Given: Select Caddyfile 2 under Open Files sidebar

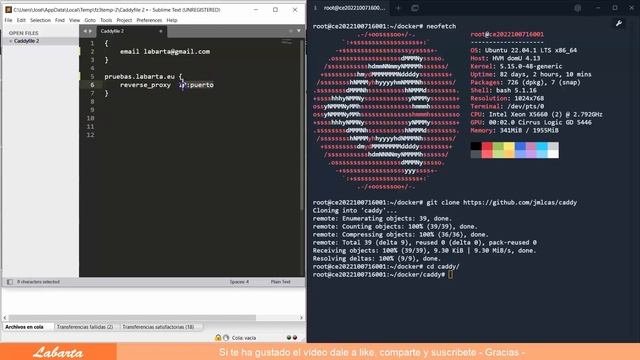Looking at the screenshot, I should pyautogui.click(x=27, y=41).
